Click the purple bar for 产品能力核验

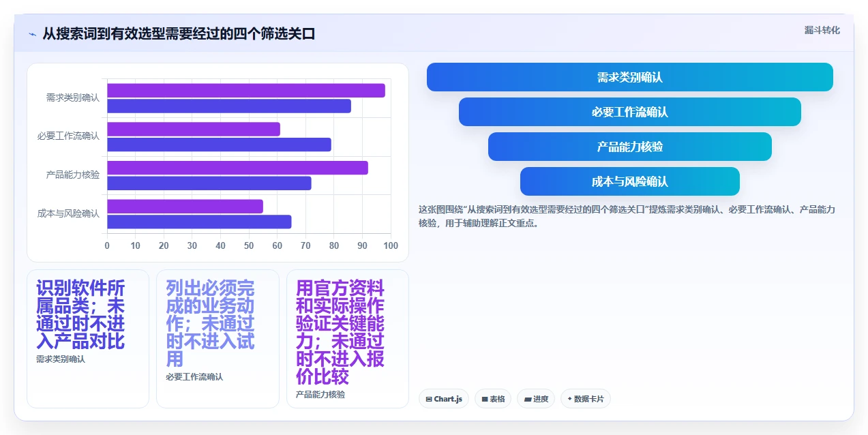pos(237,168)
